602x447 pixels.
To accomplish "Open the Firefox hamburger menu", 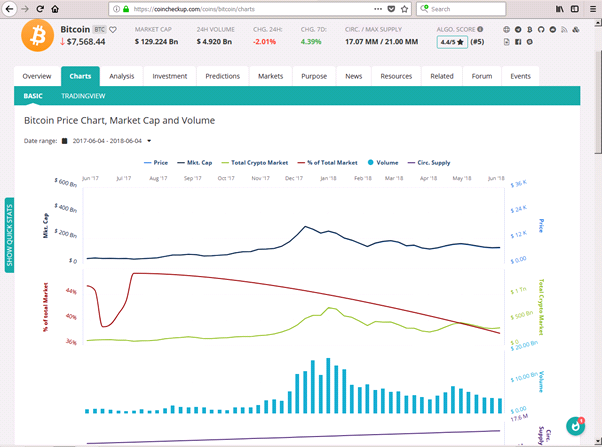I will click(592, 8).
